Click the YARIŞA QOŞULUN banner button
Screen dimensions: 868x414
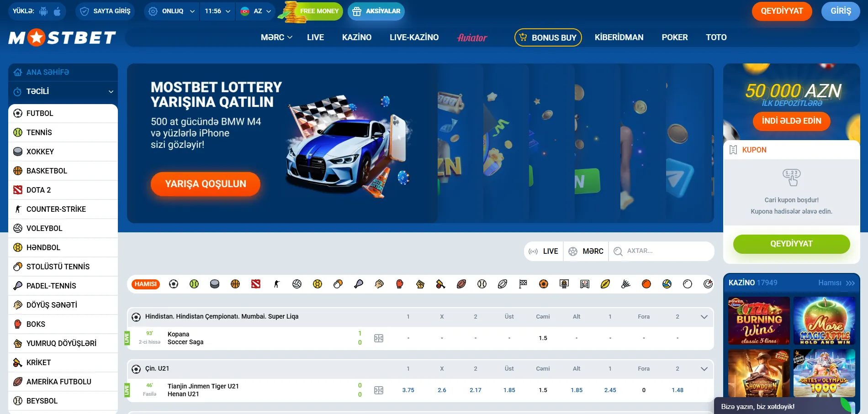pyautogui.click(x=206, y=184)
